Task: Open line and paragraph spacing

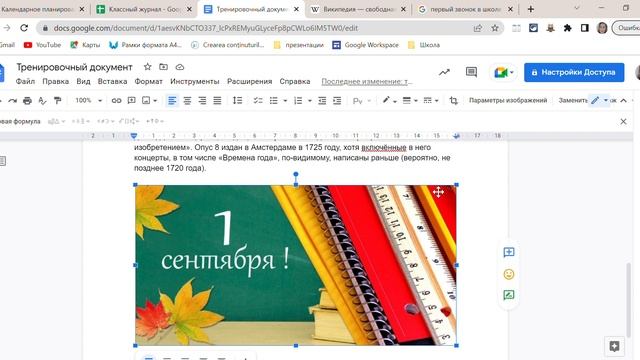Action: point(238,100)
